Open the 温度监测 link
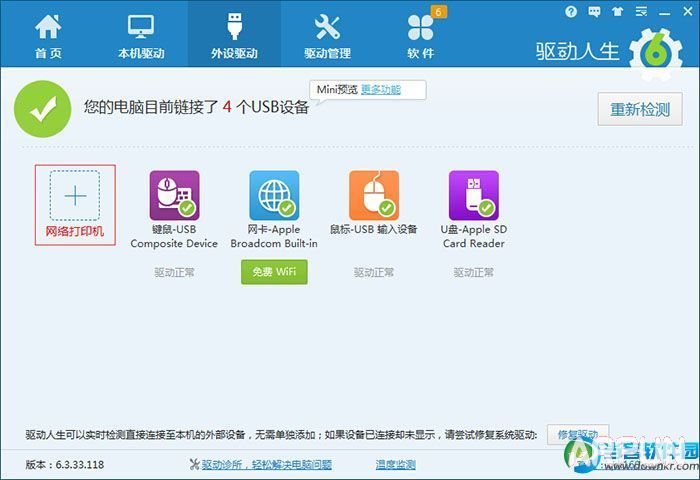 395,465
